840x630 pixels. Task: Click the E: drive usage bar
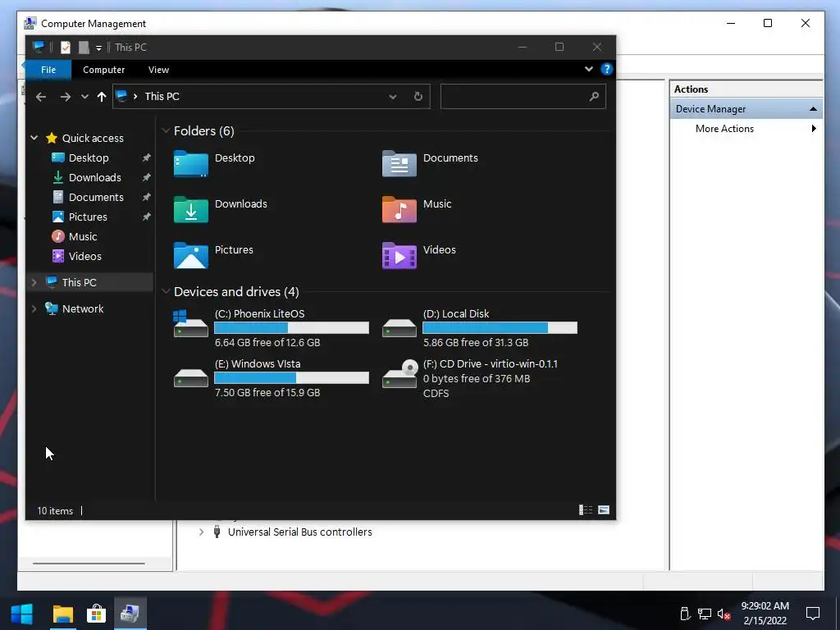pyautogui.click(x=291, y=377)
